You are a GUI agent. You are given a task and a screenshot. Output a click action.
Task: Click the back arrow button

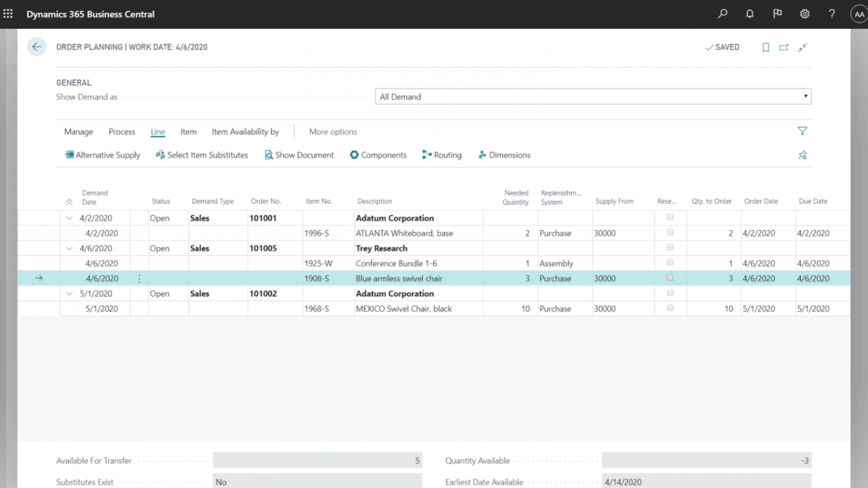click(x=36, y=47)
